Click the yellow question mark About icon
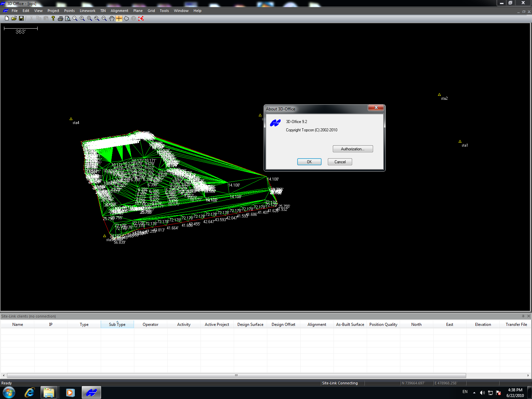 pos(53,18)
